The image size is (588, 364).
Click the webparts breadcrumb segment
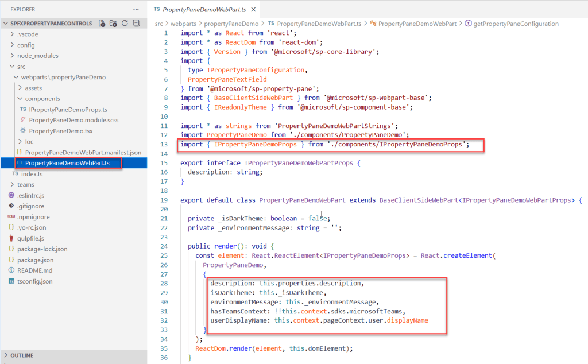click(x=183, y=24)
